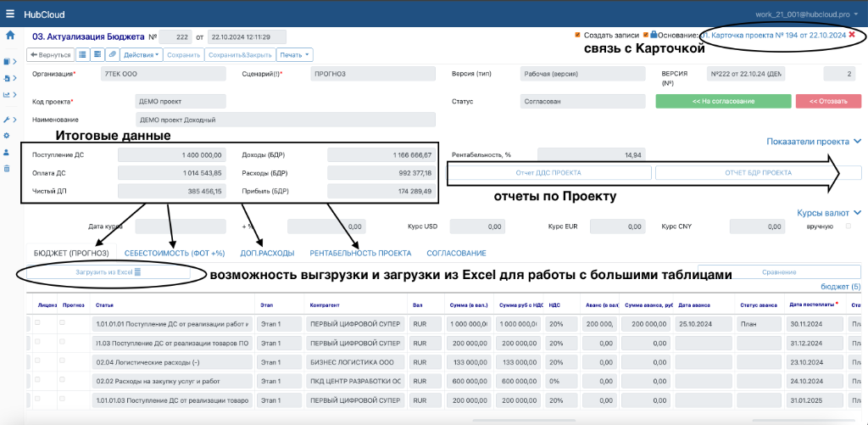
Task: Click the Курс EUR input field
Action: coord(616,226)
